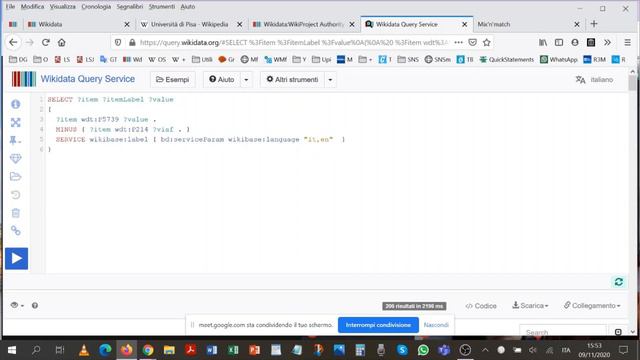Run the SPARQL query with play button
The image size is (640, 360).
(16, 258)
